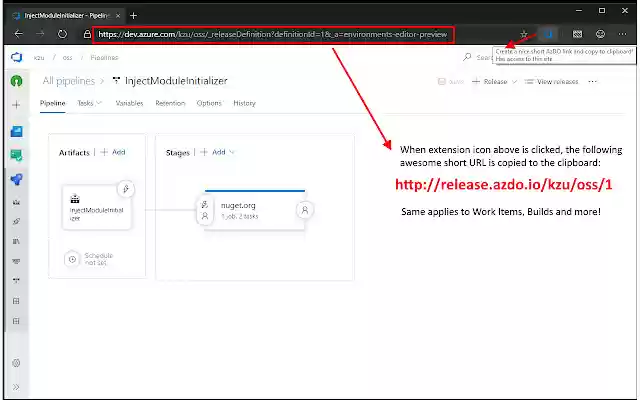Open project settings gear icon

pyautogui.click(x=16, y=363)
